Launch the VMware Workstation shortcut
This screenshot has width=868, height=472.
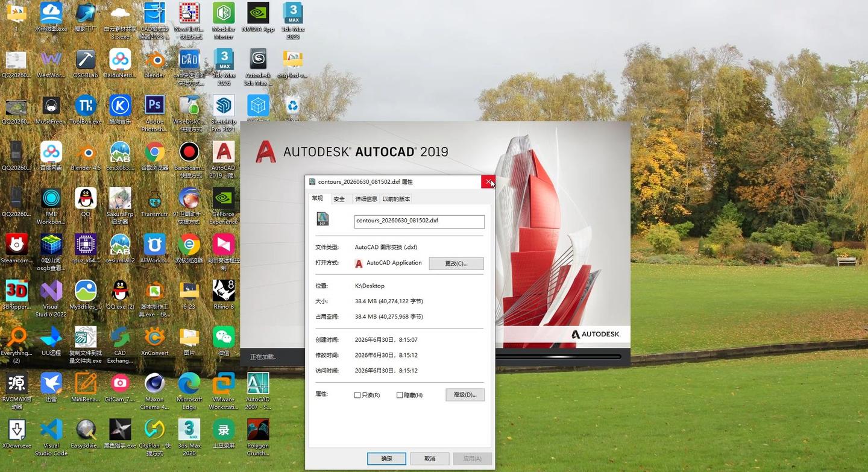[x=224, y=391]
